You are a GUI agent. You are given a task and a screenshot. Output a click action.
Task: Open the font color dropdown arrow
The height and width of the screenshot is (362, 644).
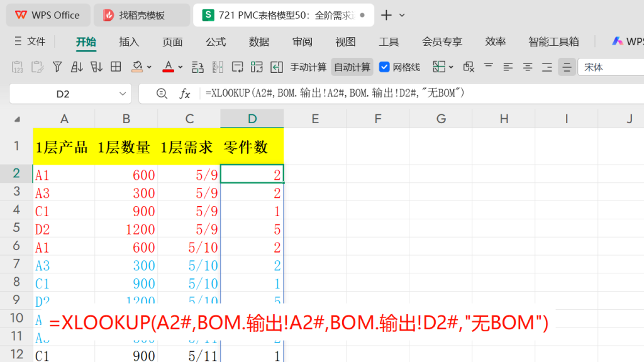coord(180,67)
